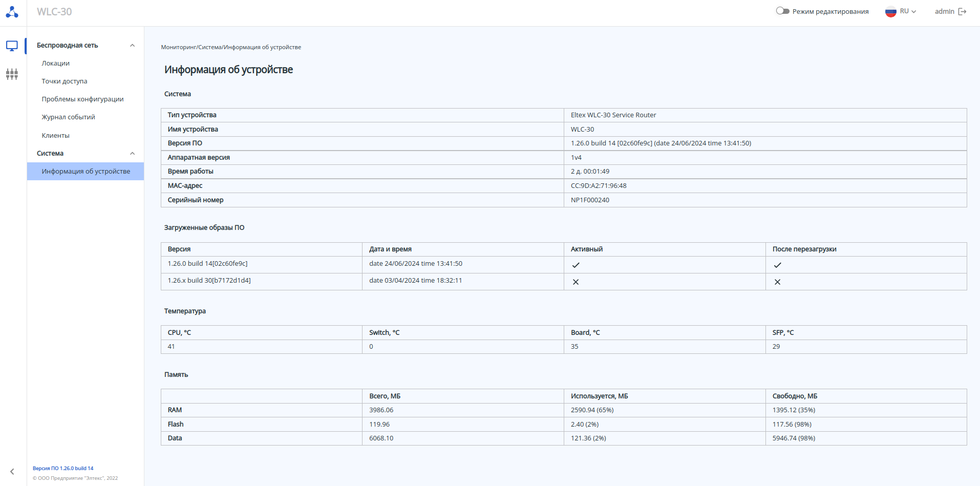Click the Eltex logo icon

[x=12, y=12]
